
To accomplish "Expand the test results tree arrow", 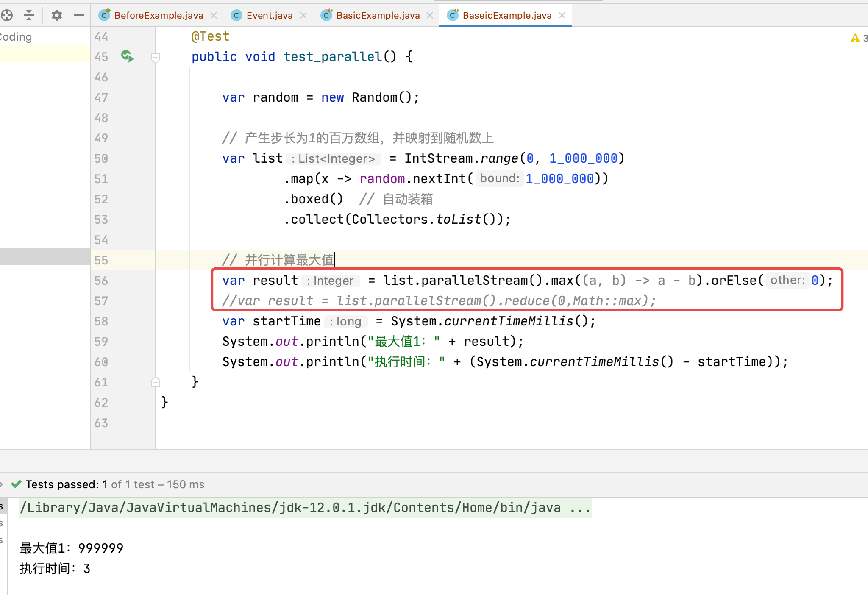I will tap(2, 484).
